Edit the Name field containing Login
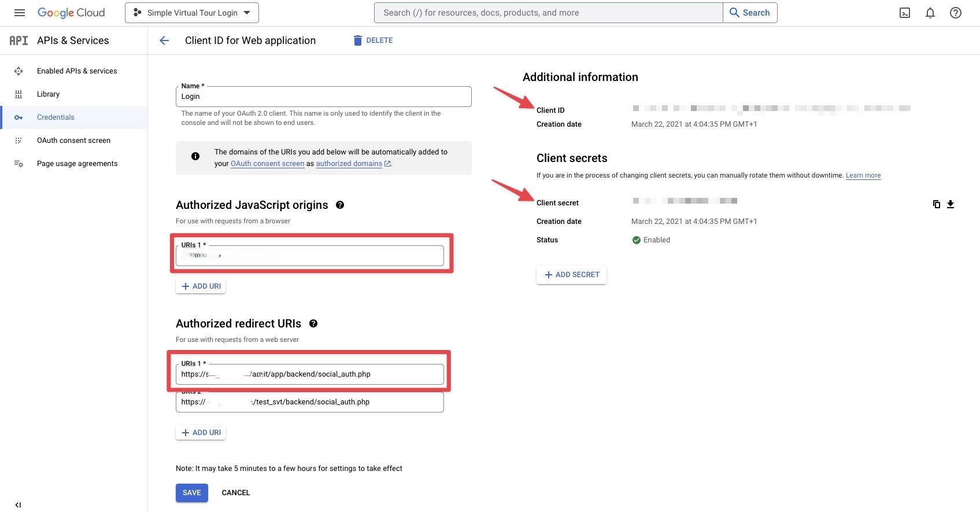980x512 pixels. pos(323,97)
